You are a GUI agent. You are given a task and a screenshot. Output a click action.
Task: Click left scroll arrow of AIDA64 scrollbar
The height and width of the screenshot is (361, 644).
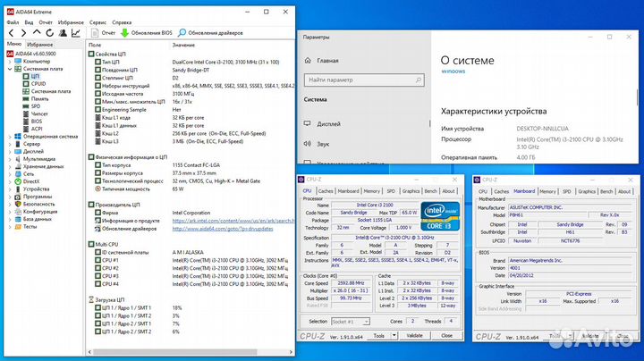click(x=90, y=352)
